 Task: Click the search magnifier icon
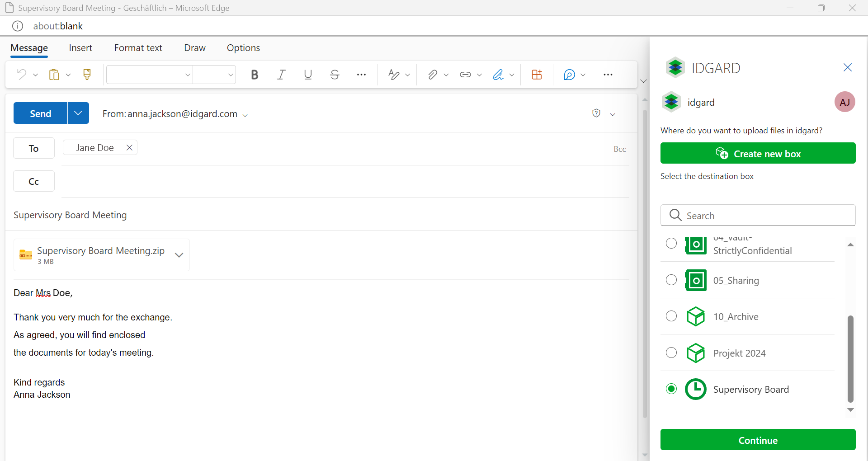tap(675, 215)
